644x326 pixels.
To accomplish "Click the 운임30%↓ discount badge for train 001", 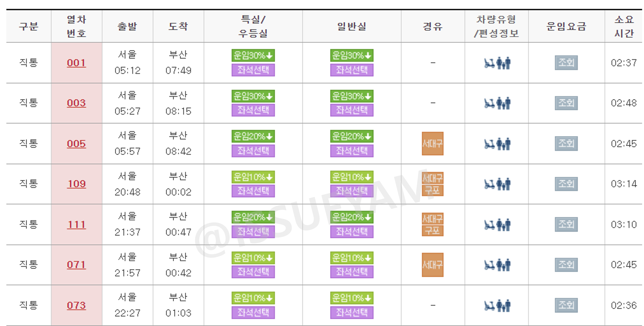I will tap(253, 56).
